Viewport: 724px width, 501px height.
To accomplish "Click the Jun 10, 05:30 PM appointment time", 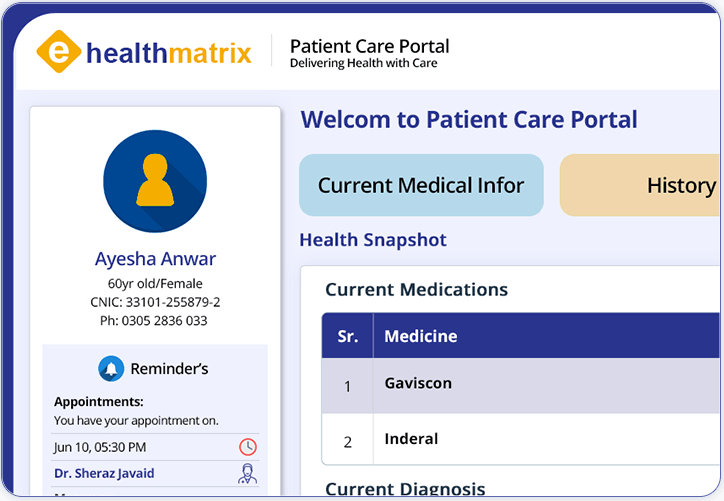I will point(100,447).
